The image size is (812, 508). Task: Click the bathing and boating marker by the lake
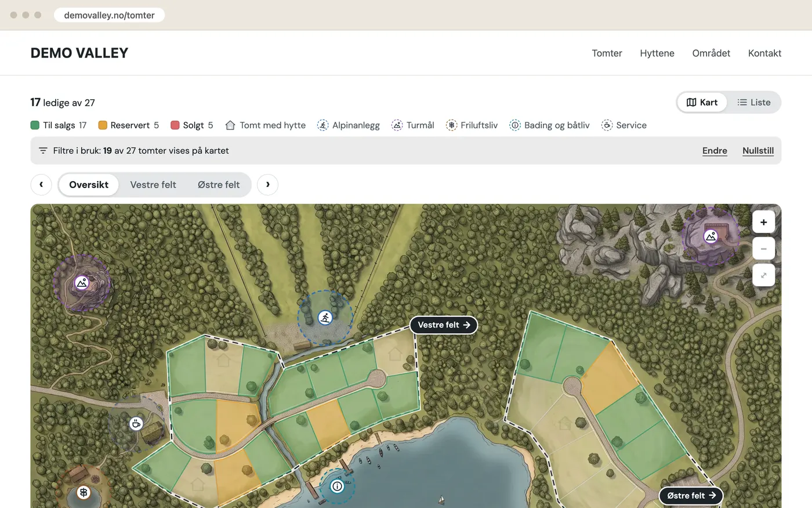coord(337,486)
